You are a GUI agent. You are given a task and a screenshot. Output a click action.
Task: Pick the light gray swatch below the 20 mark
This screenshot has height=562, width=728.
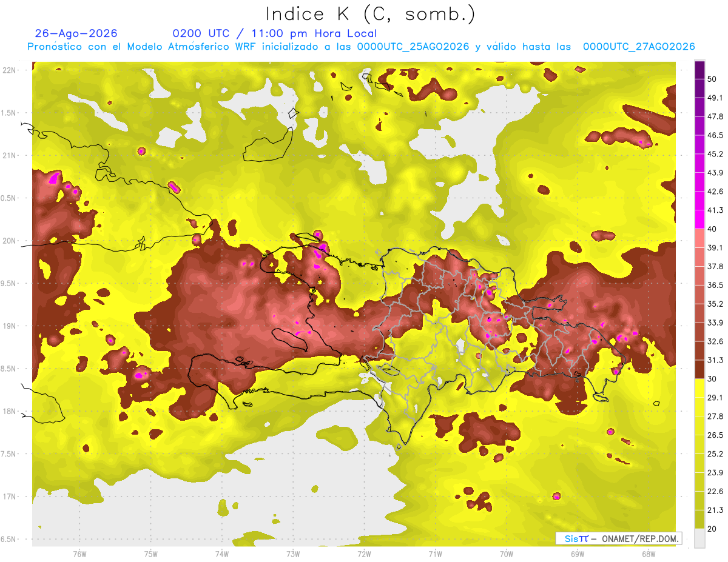pyautogui.click(x=699, y=538)
